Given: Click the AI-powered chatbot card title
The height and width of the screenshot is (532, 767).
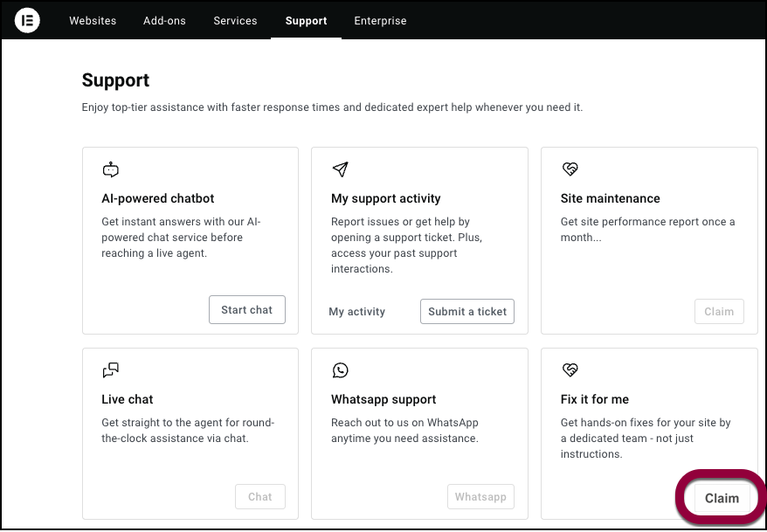Looking at the screenshot, I should pos(158,198).
